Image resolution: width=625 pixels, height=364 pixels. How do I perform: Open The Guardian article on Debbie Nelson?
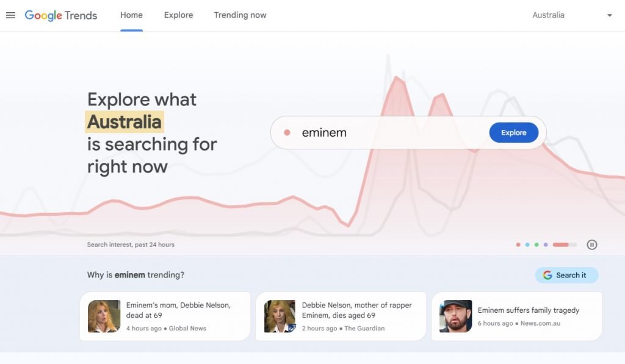(341, 316)
